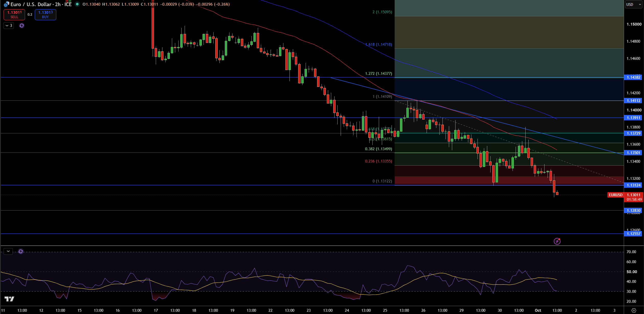This screenshot has width=644, height=314.
Task: Click the spread value 0.2 between sell and buy
Action: click(x=30, y=15)
